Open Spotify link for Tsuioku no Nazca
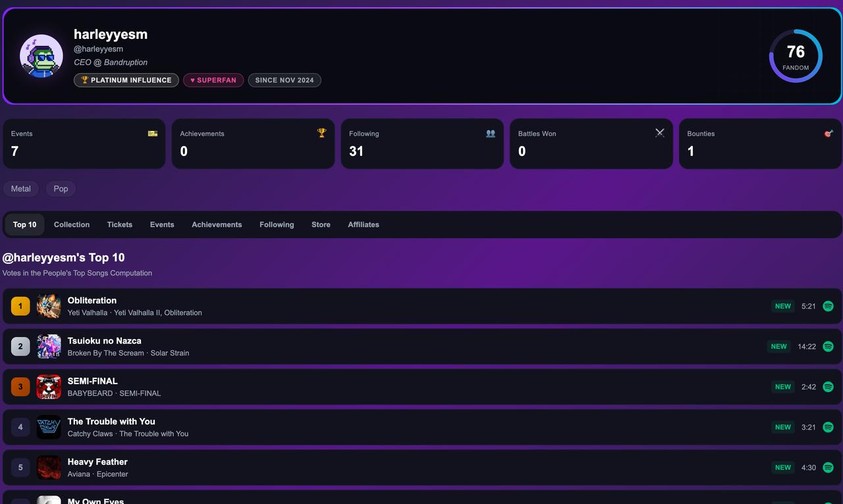Image resolution: width=843 pixels, height=504 pixels. [x=828, y=346]
